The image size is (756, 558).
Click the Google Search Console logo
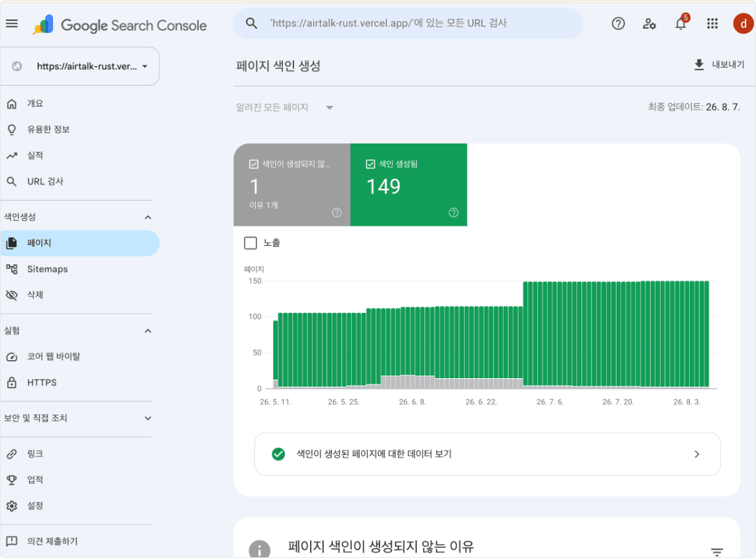click(x=120, y=25)
